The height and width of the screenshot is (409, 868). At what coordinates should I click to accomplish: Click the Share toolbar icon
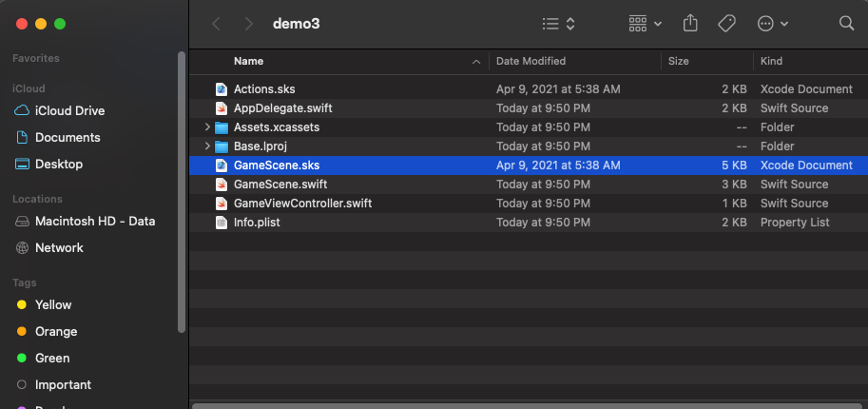tap(691, 24)
